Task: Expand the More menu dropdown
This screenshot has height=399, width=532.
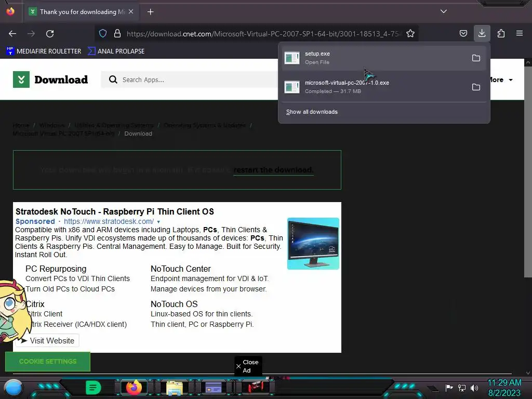Action: tap(501, 79)
